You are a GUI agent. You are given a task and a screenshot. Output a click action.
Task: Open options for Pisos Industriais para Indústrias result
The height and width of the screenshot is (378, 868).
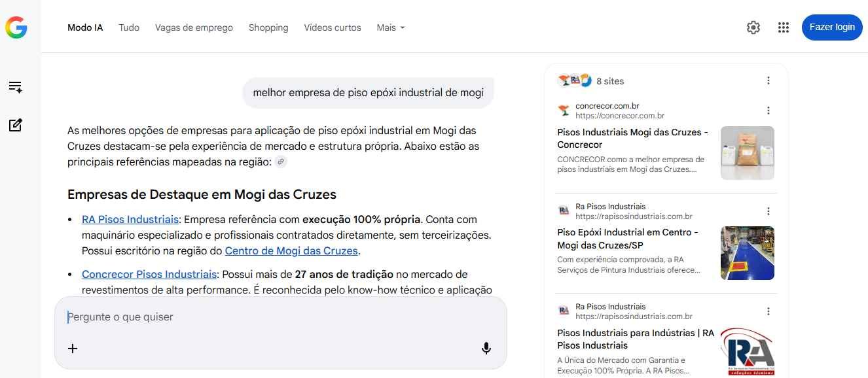[769, 311]
